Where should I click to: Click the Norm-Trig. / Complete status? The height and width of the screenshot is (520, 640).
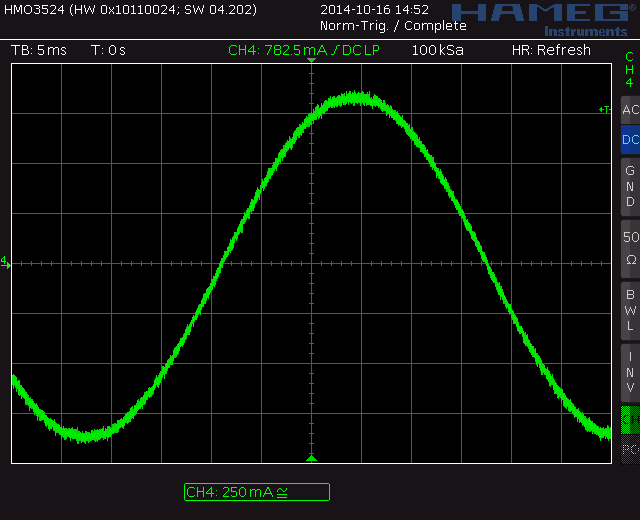tap(379, 25)
